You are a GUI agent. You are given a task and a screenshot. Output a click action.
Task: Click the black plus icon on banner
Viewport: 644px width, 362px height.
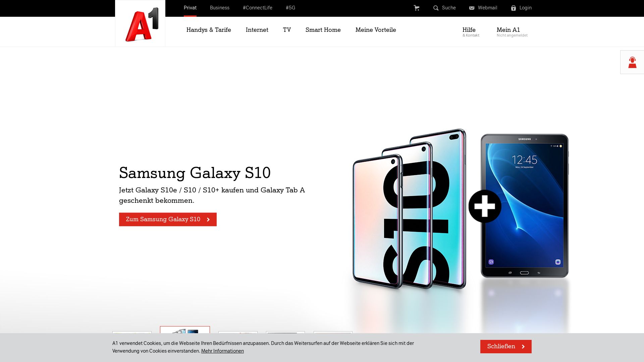pyautogui.click(x=485, y=206)
